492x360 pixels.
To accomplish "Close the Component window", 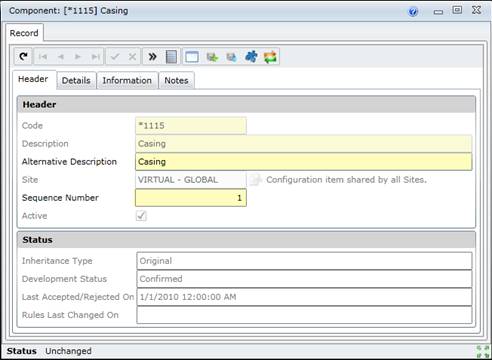I will tap(476, 10).
